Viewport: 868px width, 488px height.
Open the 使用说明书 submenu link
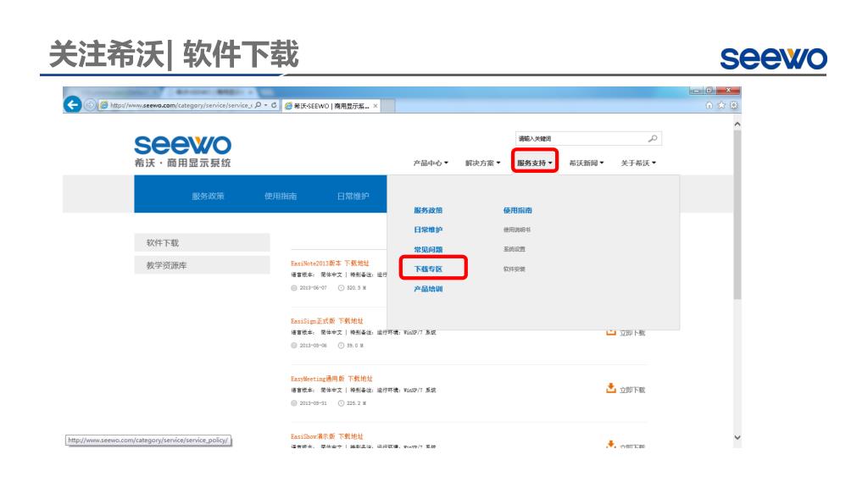pos(516,230)
